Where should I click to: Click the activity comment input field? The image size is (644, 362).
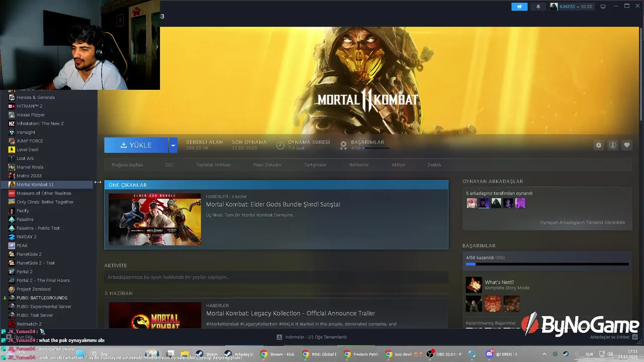pos(276,277)
